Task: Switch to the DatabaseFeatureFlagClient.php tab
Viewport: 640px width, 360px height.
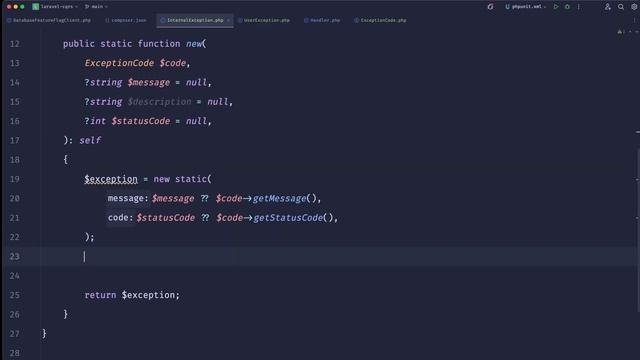Action: click(x=49, y=20)
